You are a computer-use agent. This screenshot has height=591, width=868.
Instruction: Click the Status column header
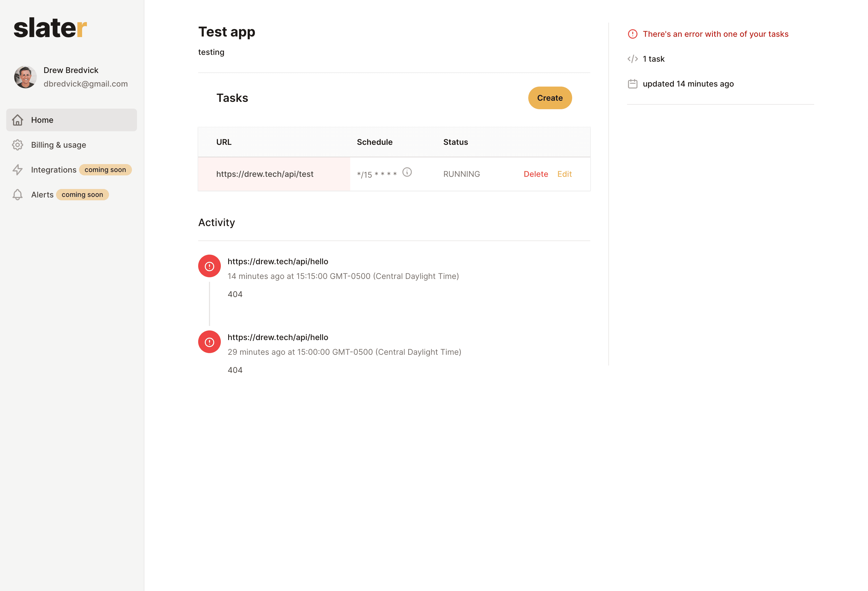(x=455, y=142)
